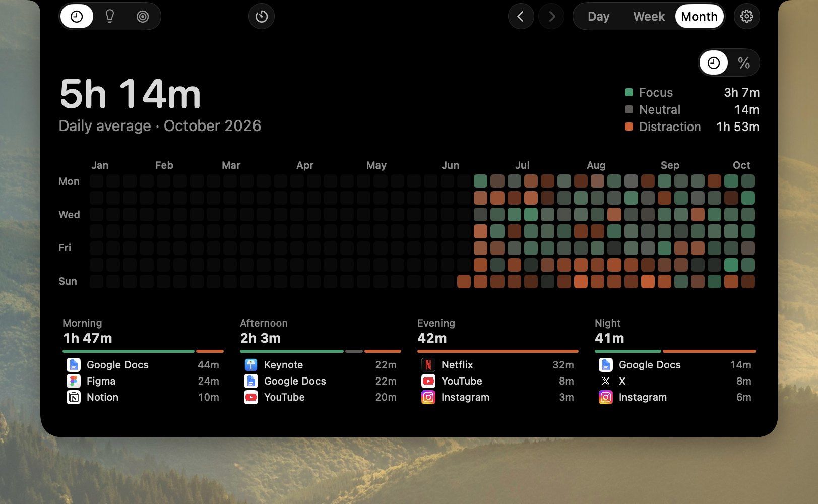
Task: Click the Google Docs icon under Night
Action: (606, 365)
